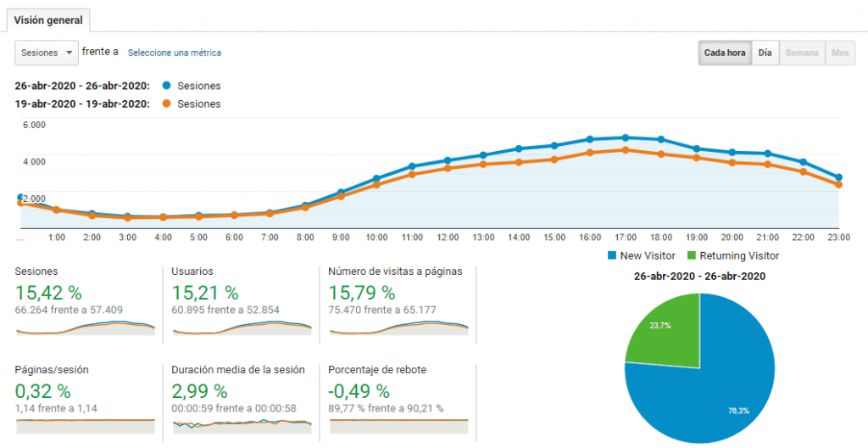Click the blue data point at 12:00

pos(448,160)
